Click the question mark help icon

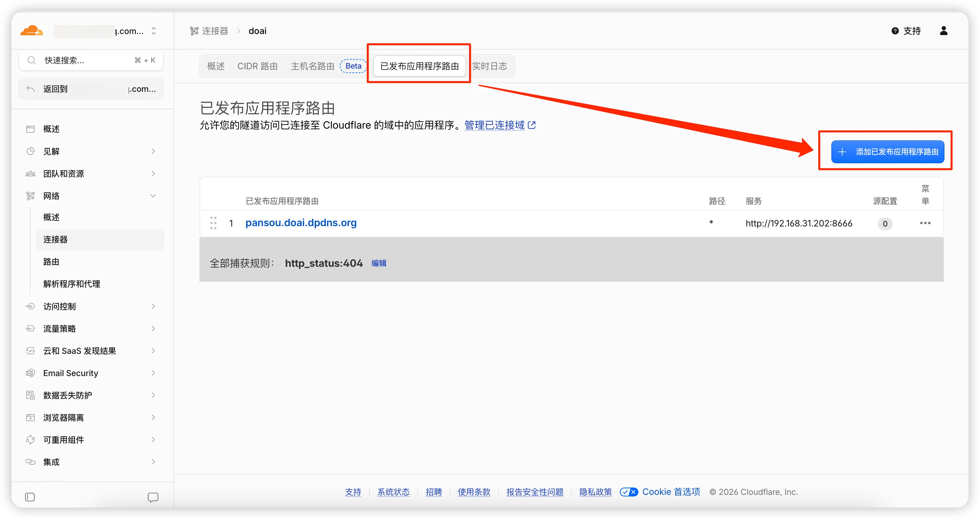coord(895,31)
